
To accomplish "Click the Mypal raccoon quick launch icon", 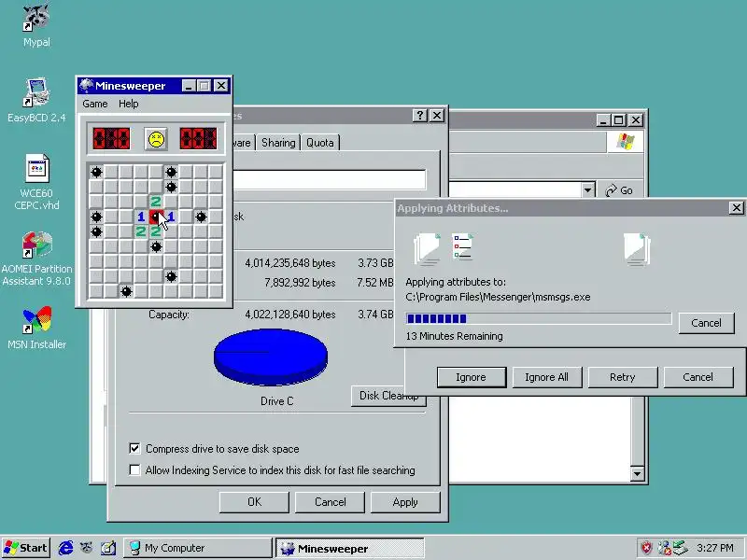I will pyautogui.click(x=86, y=548).
